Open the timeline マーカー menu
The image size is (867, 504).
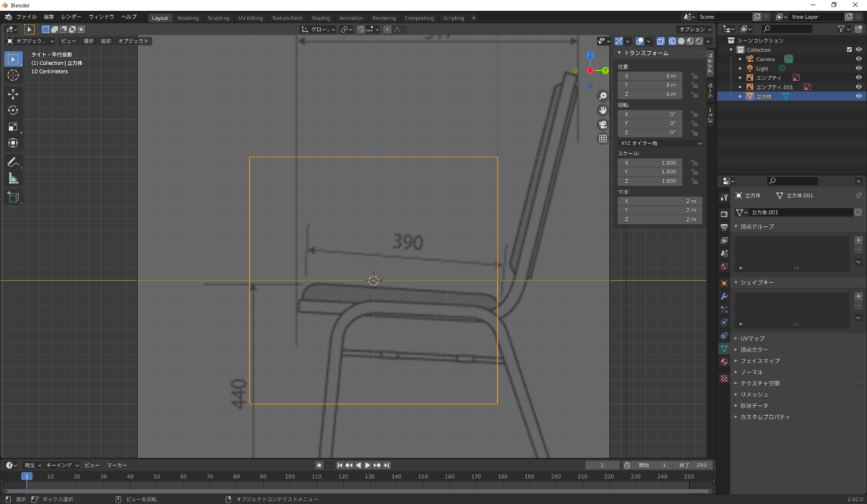117,465
